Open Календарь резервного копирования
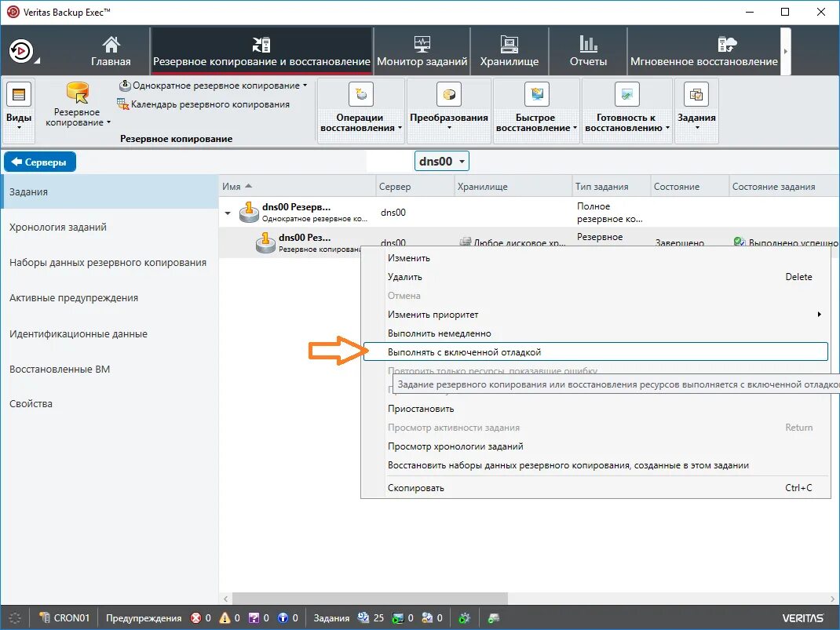Viewport: 840px width, 630px height. click(x=203, y=104)
